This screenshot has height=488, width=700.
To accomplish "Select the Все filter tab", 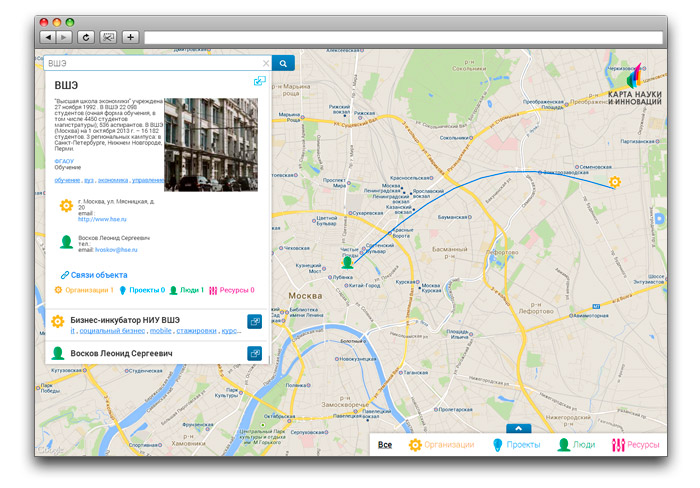I will click(x=385, y=444).
